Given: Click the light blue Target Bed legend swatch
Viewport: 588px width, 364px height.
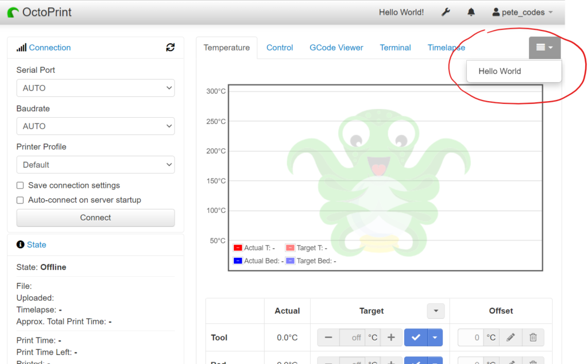Looking at the screenshot, I should (290, 261).
